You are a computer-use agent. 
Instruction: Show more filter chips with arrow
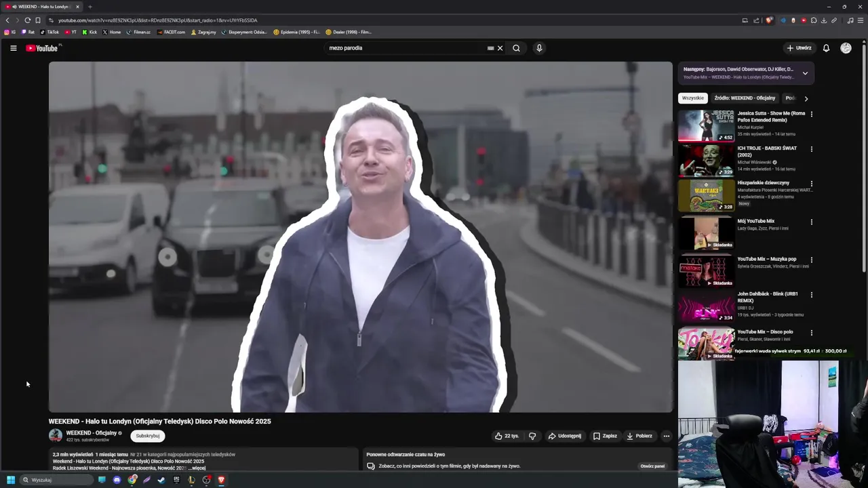pyautogui.click(x=806, y=98)
